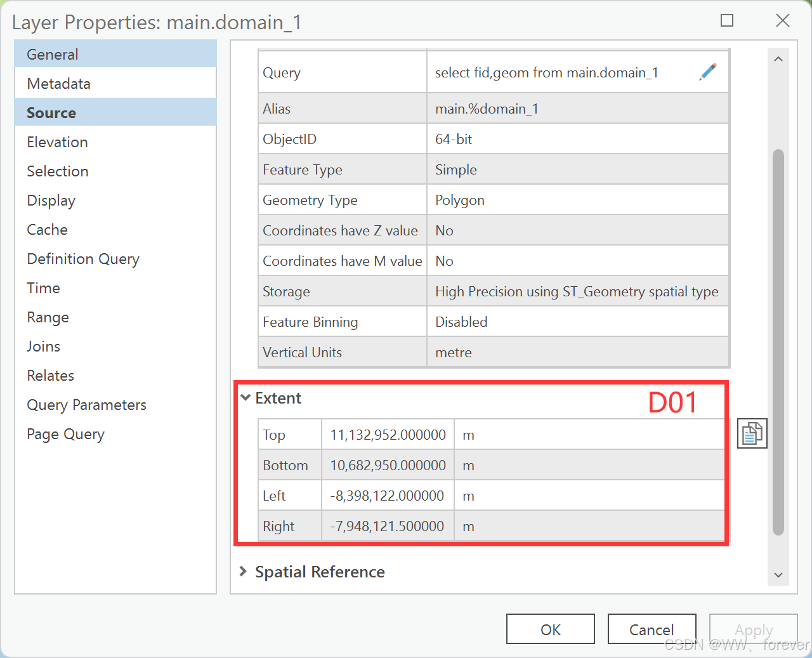Click the scrollbar up arrow
This screenshot has height=658, width=812.
[778, 59]
